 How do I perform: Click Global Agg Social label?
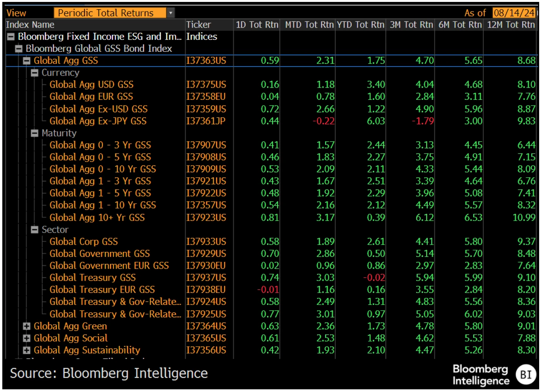pos(71,338)
